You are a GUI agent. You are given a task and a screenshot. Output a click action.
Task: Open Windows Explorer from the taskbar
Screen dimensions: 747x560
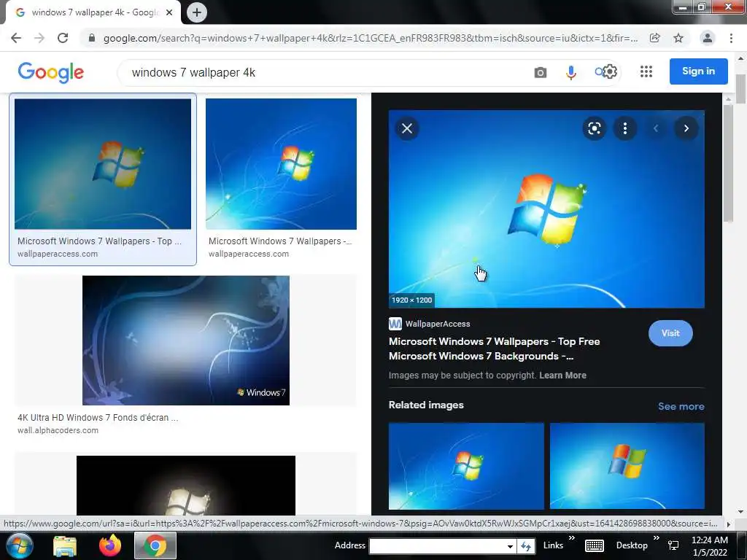pos(65,545)
